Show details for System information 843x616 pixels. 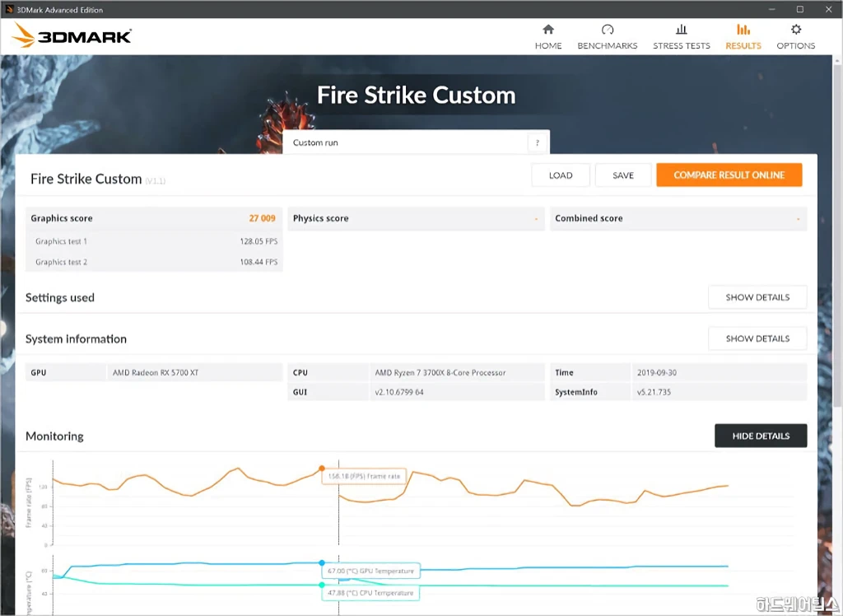pos(757,338)
